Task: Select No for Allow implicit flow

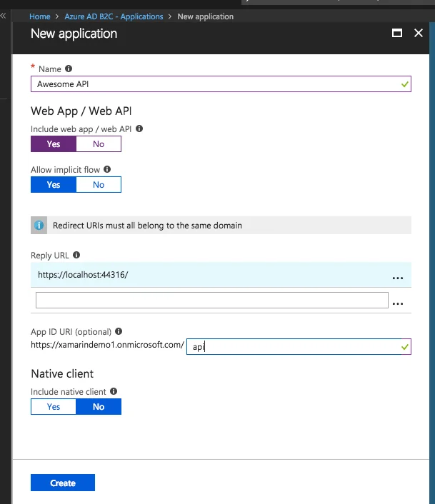Action: click(x=99, y=184)
